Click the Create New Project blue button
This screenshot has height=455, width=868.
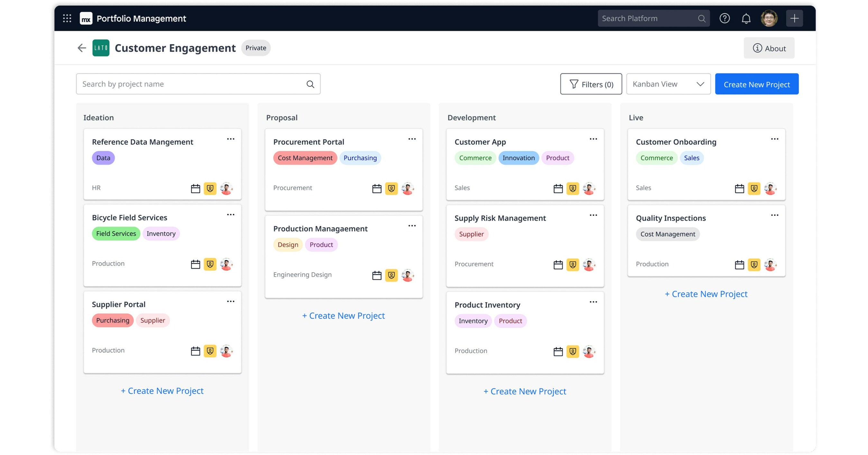coord(757,84)
